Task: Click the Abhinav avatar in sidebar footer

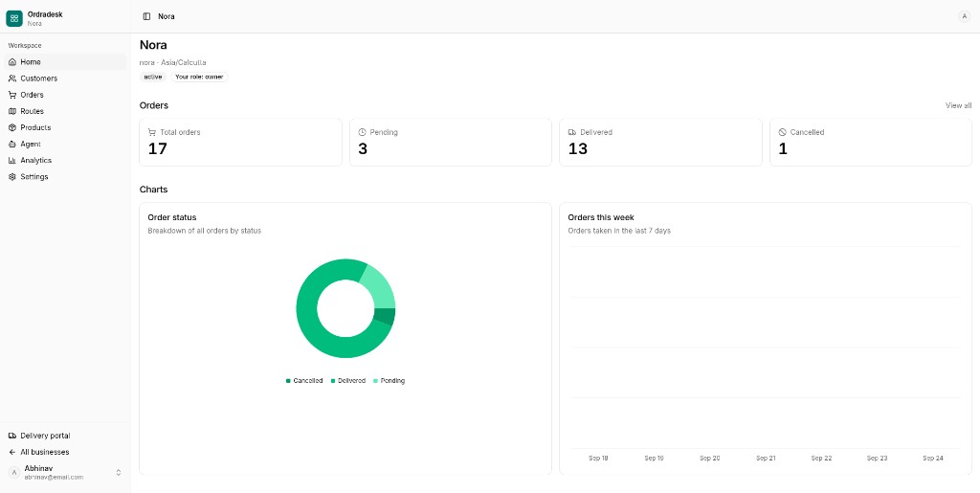Action: point(14,473)
